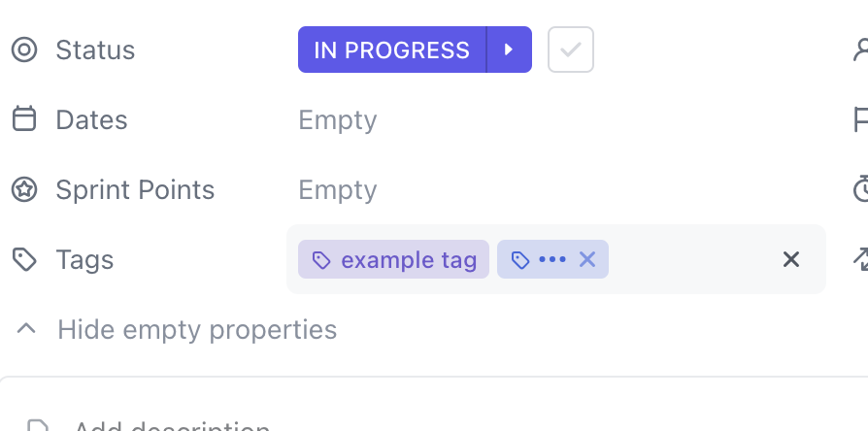Remove the collapsed tag using its X

[586, 259]
